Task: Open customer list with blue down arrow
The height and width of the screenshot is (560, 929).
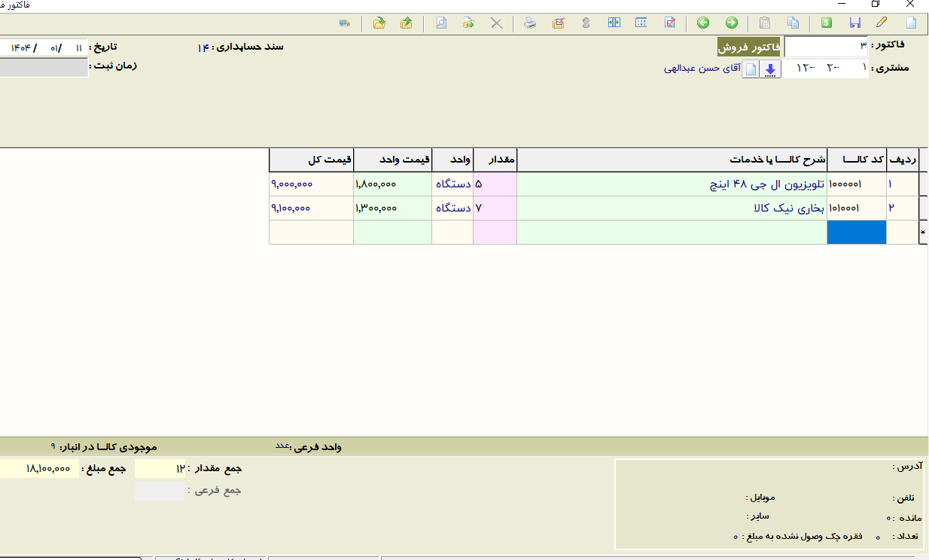Action: (x=770, y=69)
